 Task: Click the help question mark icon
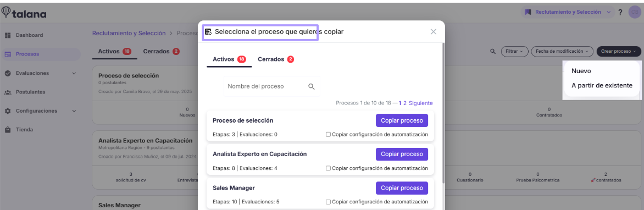point(620,12)
